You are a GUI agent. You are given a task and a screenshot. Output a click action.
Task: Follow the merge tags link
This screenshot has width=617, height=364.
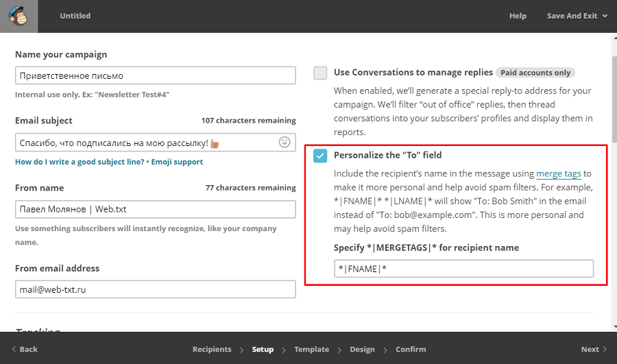click(558, 173)
